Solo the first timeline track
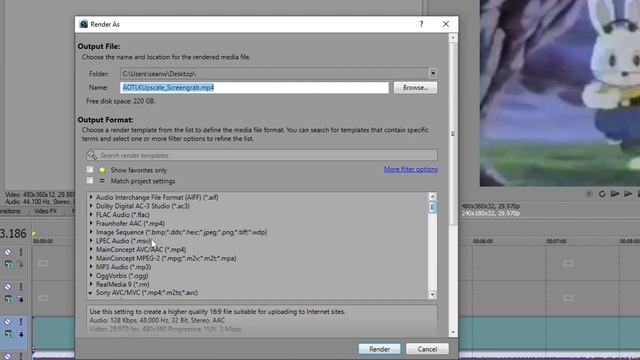Screen dimensions: 640x360 point(21,252)
